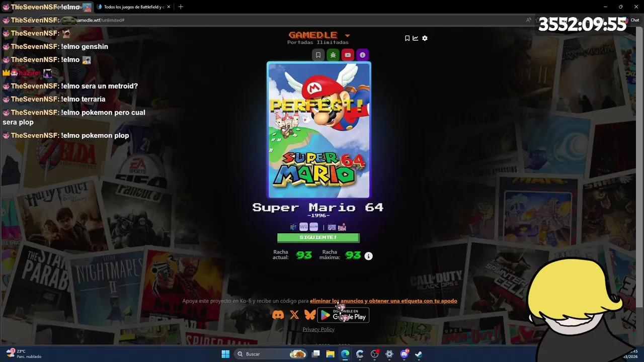The image size is (644, 362).
Task: Open the bookmark icon in Gamedle header
Action: point(407,38)
